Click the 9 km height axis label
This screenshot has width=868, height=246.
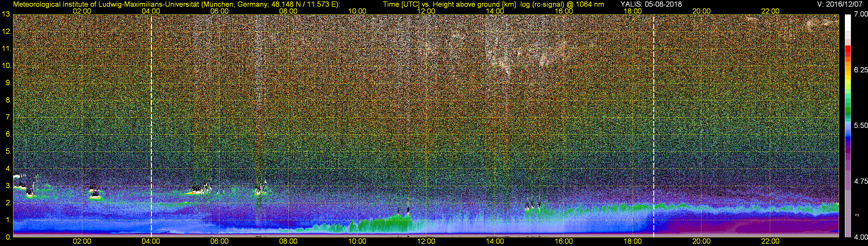[x=8, y=83]
